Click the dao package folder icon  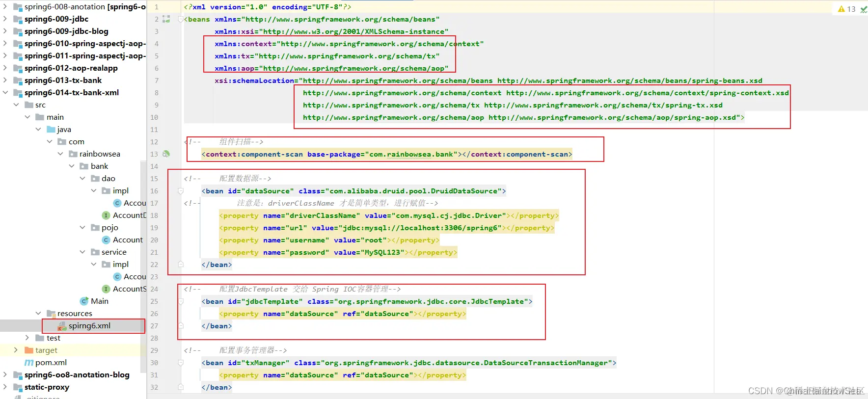(95, 178)
